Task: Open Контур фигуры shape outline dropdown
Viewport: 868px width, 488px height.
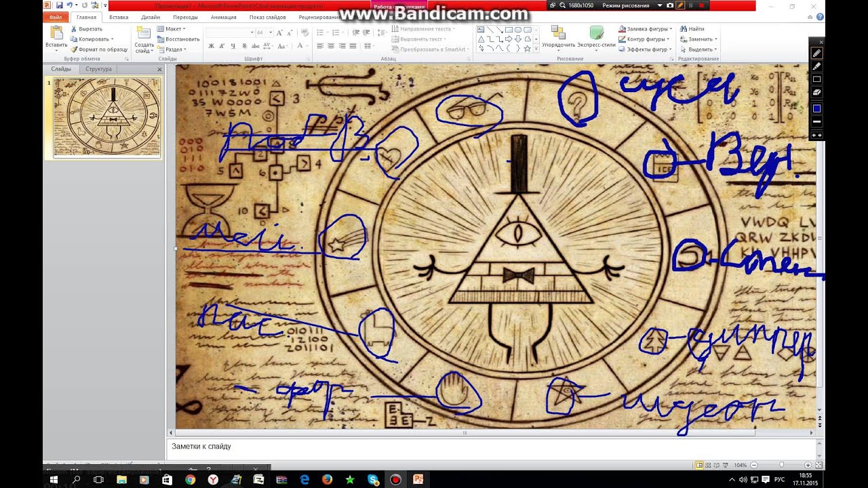Action: pyautogui.click(x=644, y=39)
